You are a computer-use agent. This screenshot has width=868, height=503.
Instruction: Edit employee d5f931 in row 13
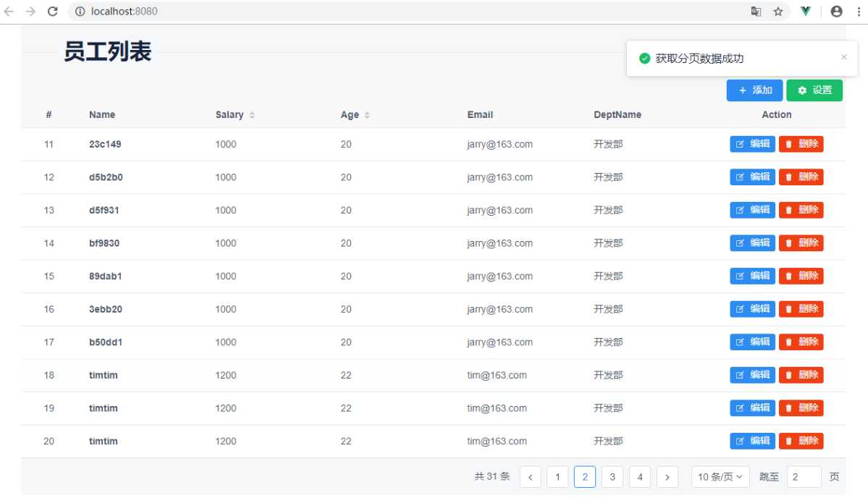[x=752, y=210]
